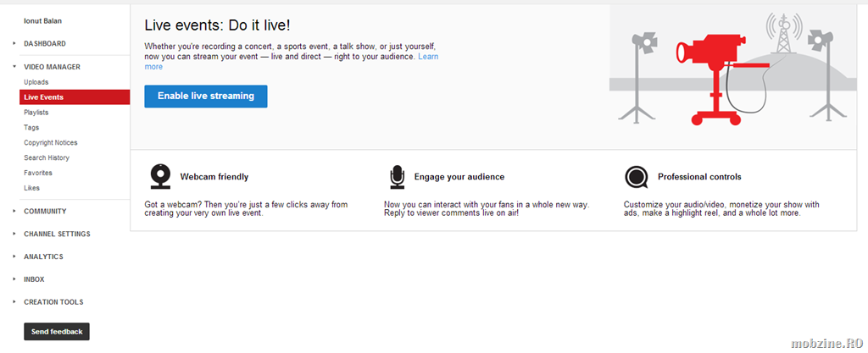Select the Live Events menu item

[x=44, y=97]
